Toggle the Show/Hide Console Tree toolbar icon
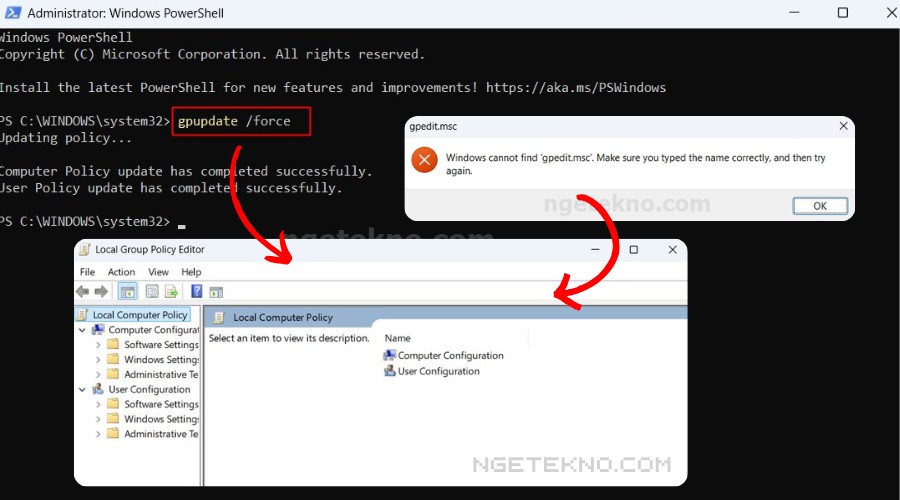 pyautogui.click(x=128, y=292)
